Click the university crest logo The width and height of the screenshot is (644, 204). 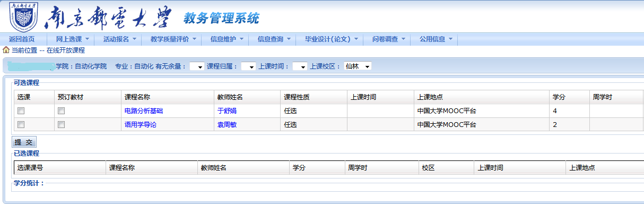[x=23, y=17]
